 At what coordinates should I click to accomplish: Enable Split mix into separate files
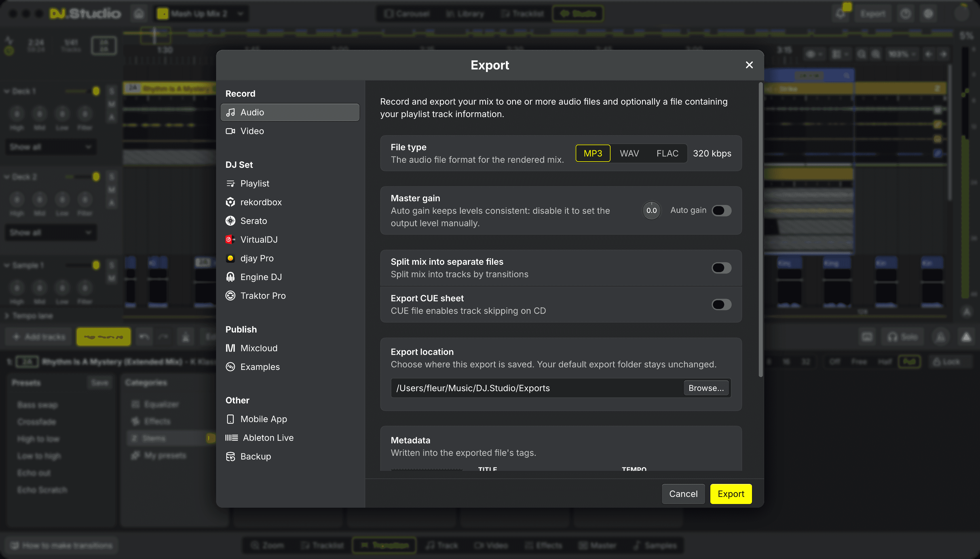[721, 268]
